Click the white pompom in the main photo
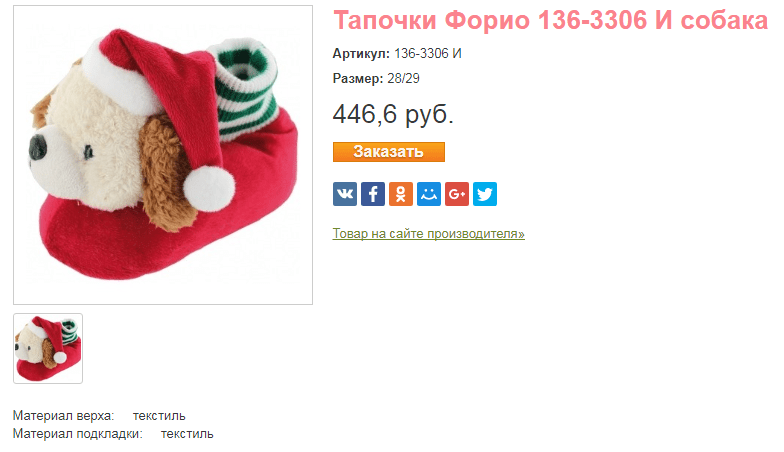Image resolution: width=784 pixels, height=452 pixels. click(209, 188)
